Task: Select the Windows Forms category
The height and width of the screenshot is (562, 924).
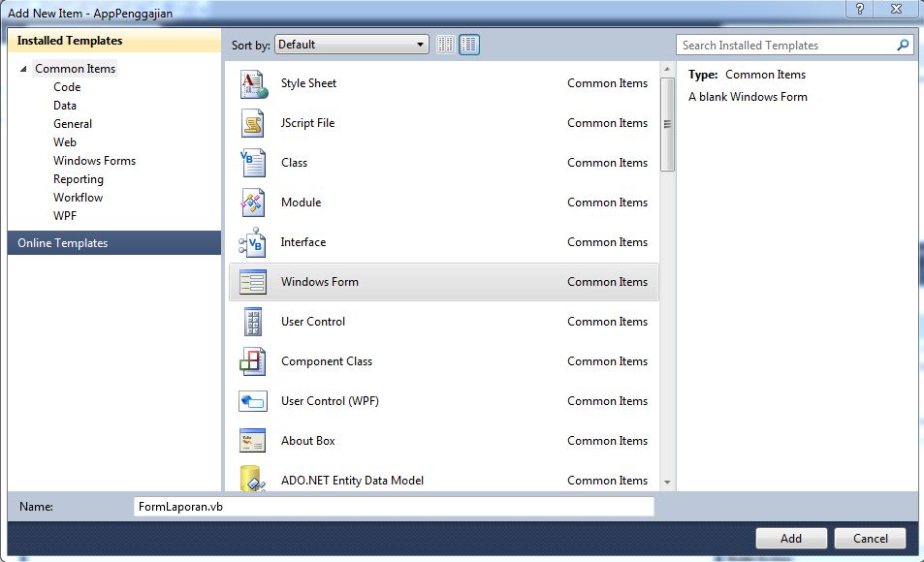Action: point(94,161)
